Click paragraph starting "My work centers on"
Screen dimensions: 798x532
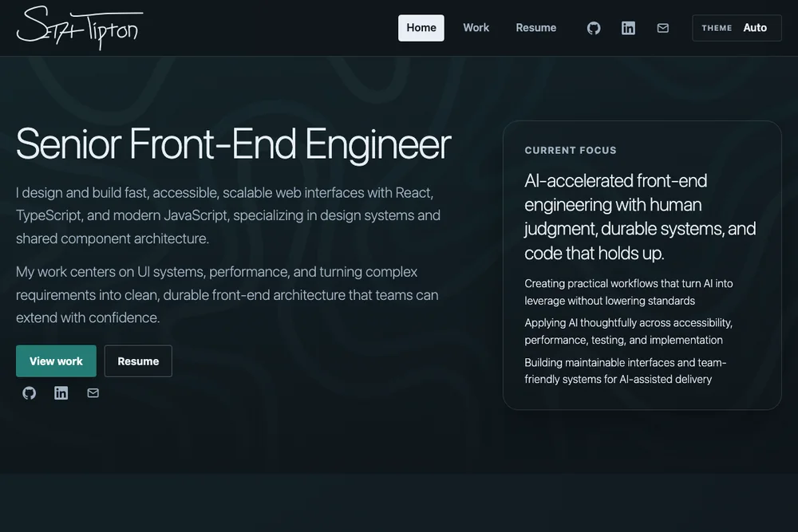click(227, 294)
